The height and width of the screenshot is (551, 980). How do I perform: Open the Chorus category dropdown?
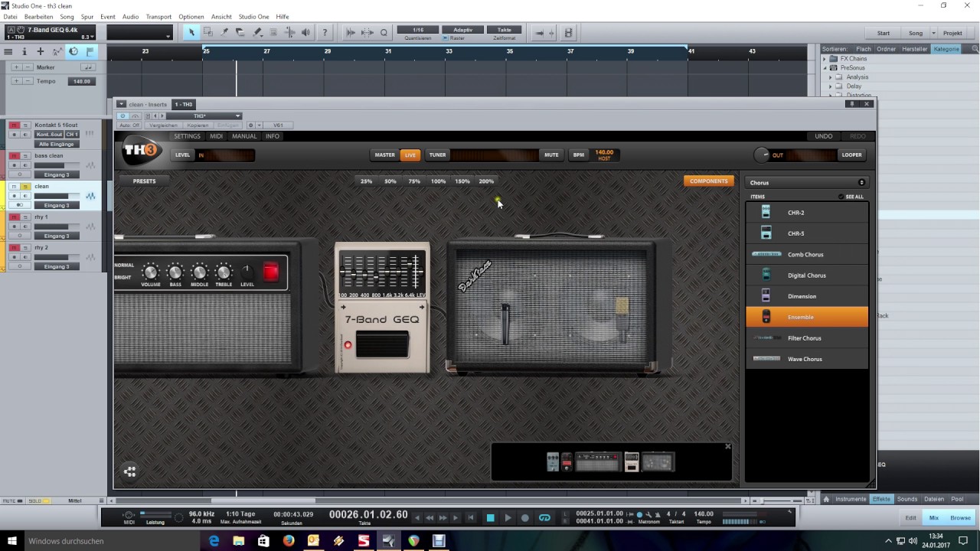(807, 183)
